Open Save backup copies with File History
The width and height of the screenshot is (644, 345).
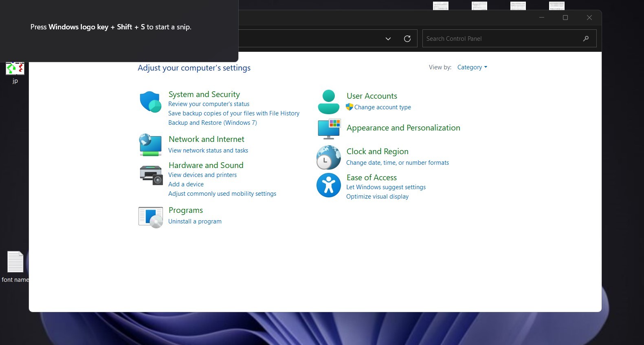point(234,113)
